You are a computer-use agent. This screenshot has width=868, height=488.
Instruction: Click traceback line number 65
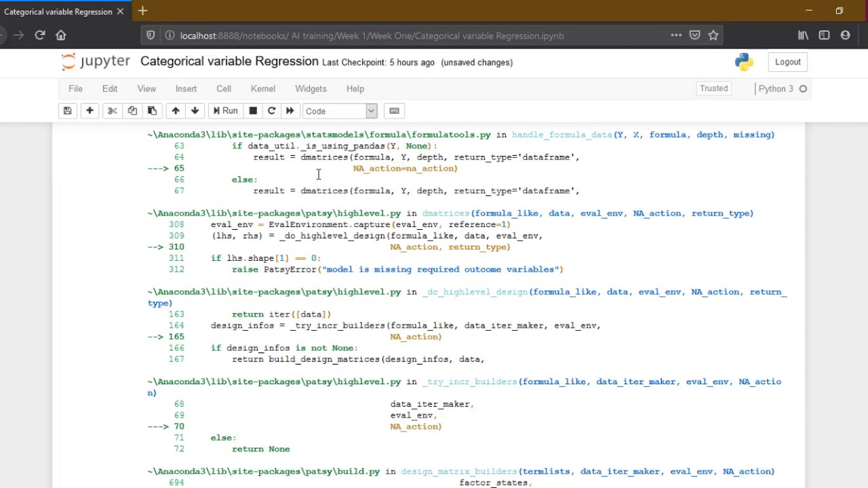(179, 168)
